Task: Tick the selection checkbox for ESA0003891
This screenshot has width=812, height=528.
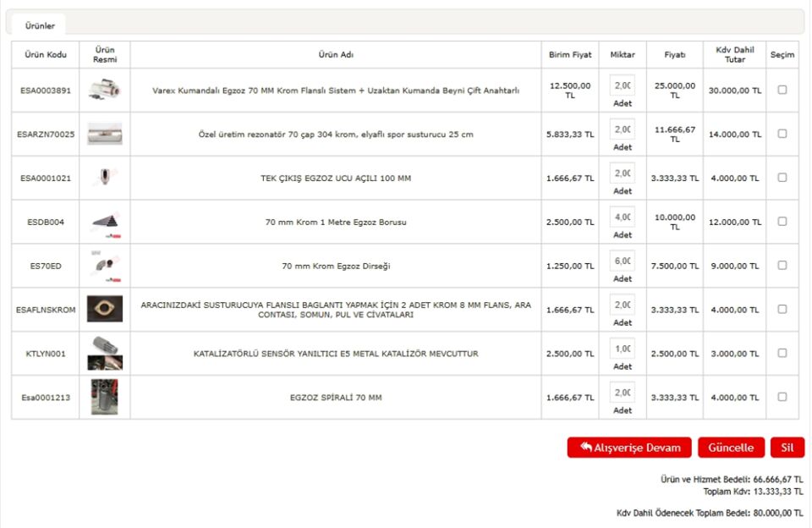Action: tap(782, 90)
